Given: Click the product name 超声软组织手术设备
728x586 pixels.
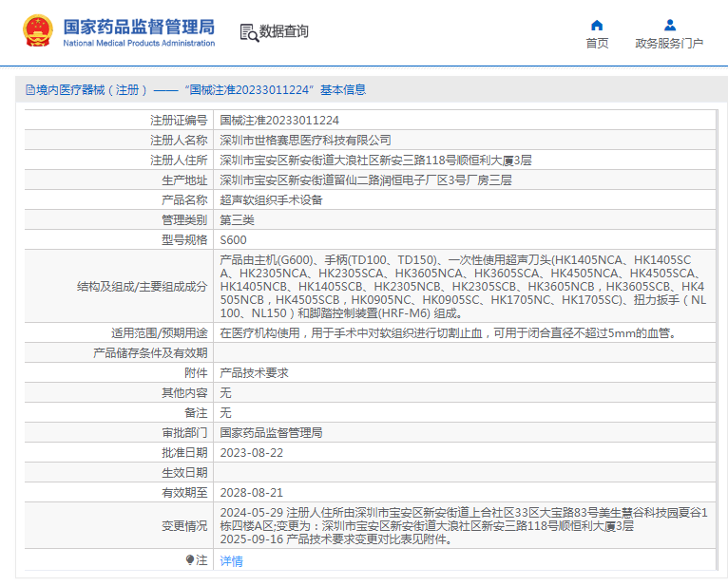Looking at the screenshot, I should (x=272, y=200).
